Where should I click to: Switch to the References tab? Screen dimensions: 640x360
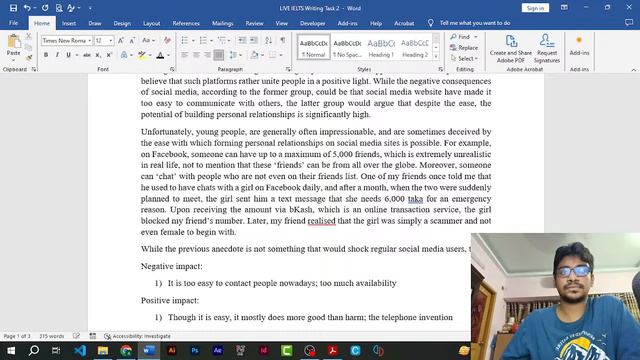point(186,23)
